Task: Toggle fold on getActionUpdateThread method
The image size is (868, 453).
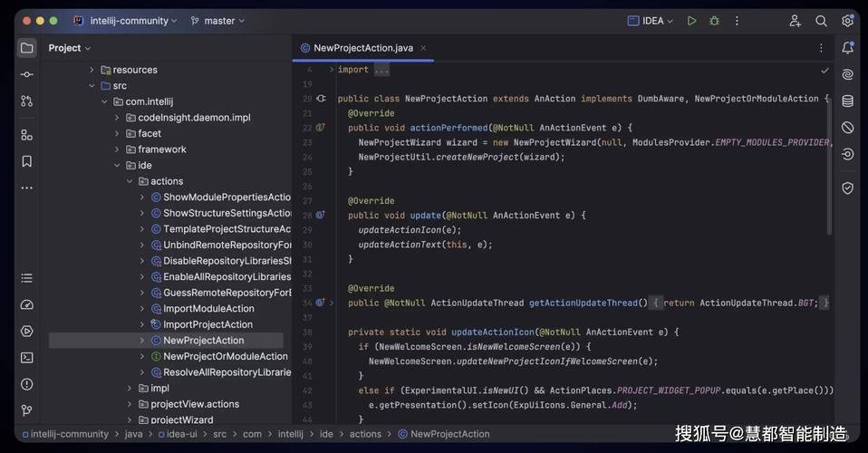Action: coord(332,303)
